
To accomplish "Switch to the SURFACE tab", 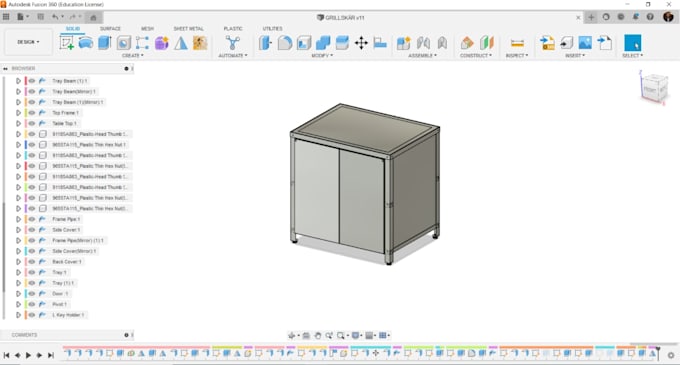I will (x=110, y=29).
